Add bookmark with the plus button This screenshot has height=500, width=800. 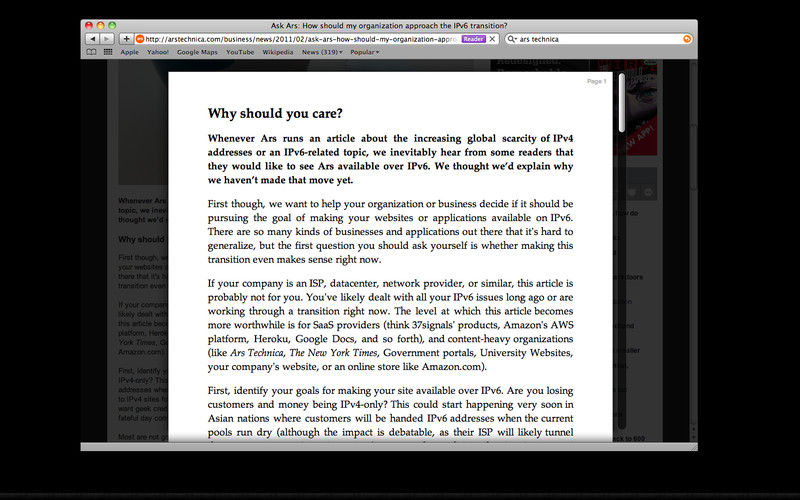pos(126,39)
